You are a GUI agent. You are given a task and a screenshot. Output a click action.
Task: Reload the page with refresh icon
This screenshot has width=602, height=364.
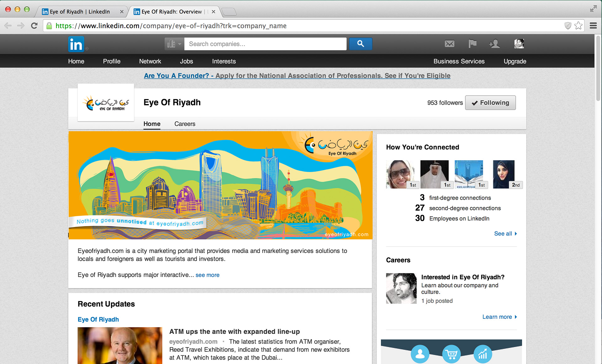click(x=34, y=26)
